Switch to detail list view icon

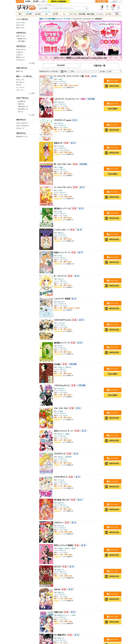pyautogui.click(x=62, y=71)
